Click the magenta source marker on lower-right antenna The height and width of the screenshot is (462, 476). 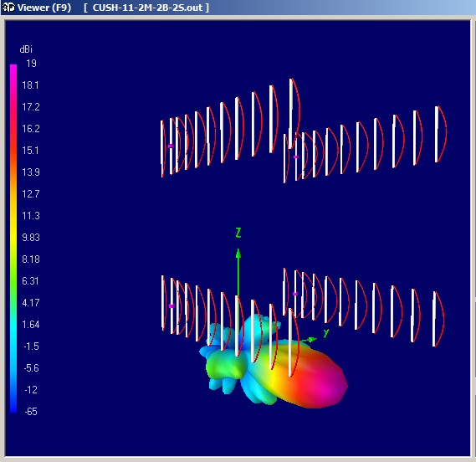(295, 294)
